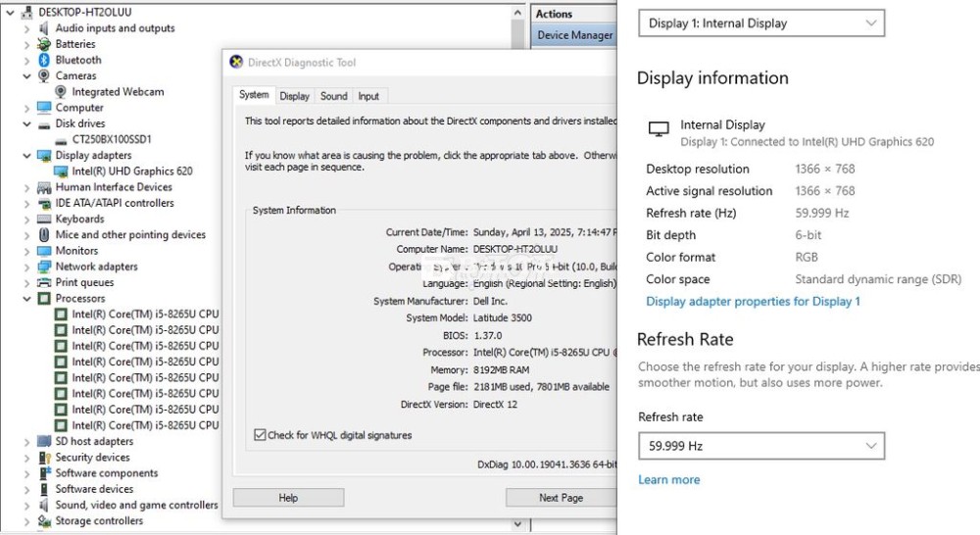The height and width of the screenshot is (535, 980).
Task: Click the CT250BX100SSD1 drive icon
Action: pyautogui.click(x=61, y=140)
